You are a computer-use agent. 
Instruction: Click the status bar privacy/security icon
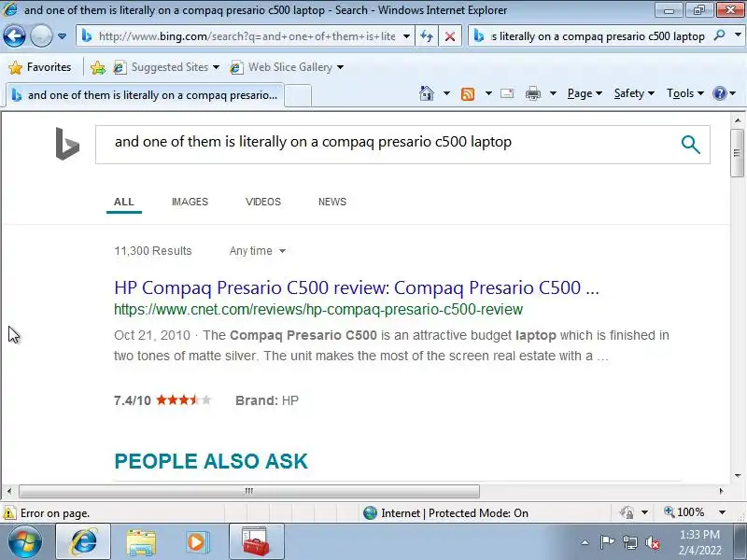click(x=627, y=512)
